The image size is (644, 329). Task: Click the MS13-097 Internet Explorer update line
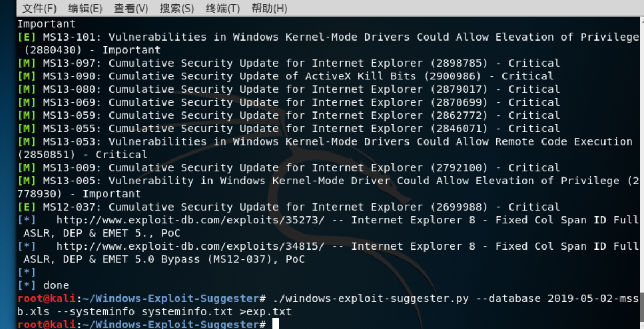[288, 63]
